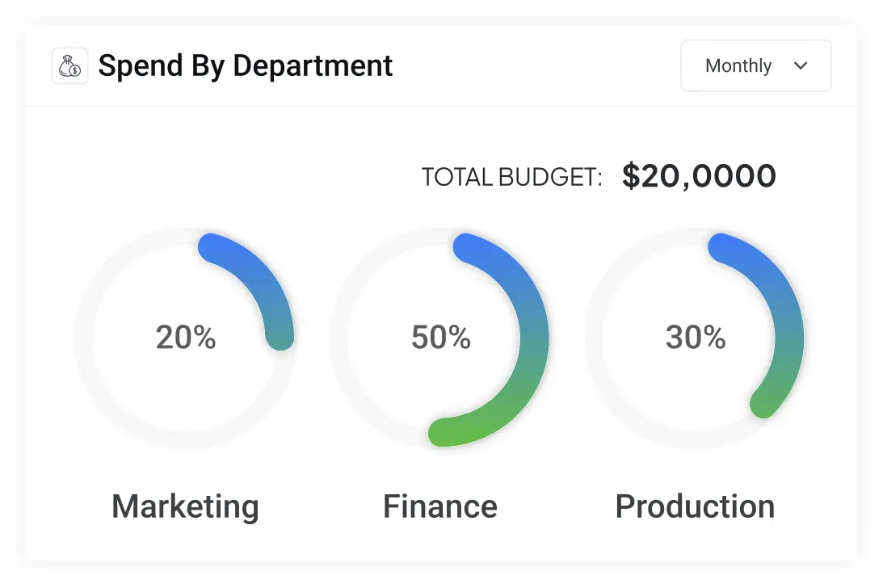Click the green end of Finance arc
This screenshot has height=588, width=883.
pyautogui.click(x=444, y=432)
